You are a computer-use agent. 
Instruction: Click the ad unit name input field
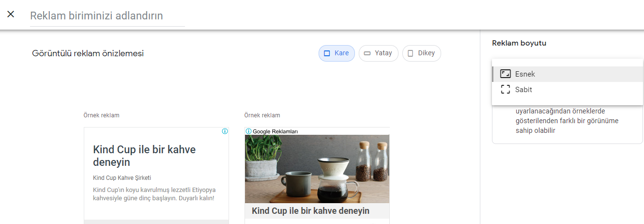tap(107, 16)
